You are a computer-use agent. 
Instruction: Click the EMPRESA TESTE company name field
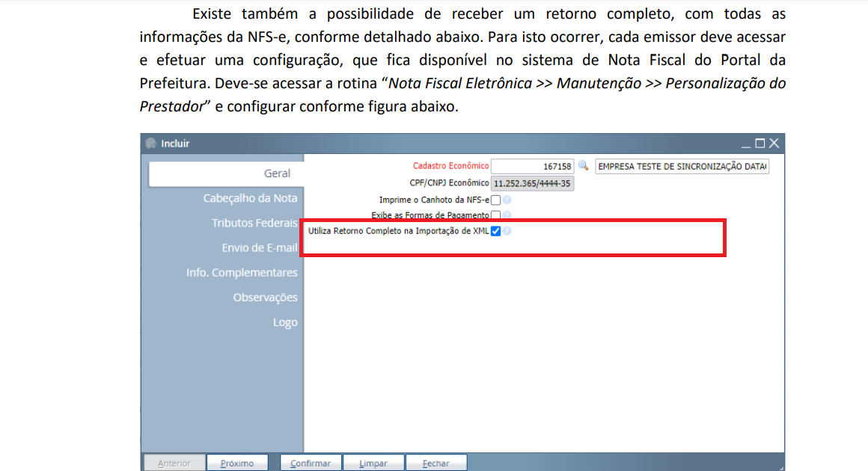682,167
